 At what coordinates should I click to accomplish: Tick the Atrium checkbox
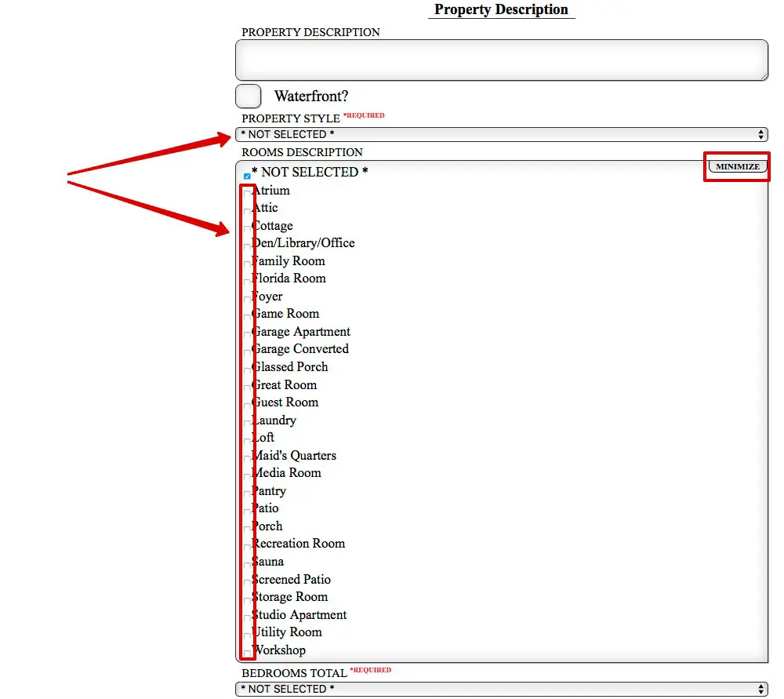[x=247, y=193]
